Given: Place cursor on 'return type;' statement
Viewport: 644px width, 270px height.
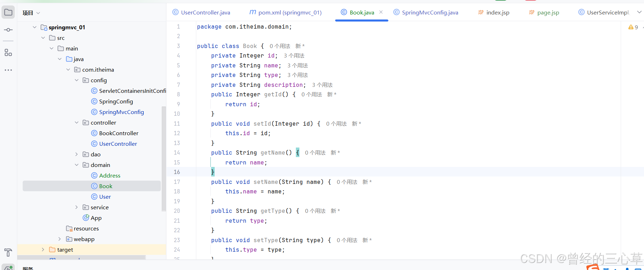Looking at the screenshot, I should (x=246, y=221).
